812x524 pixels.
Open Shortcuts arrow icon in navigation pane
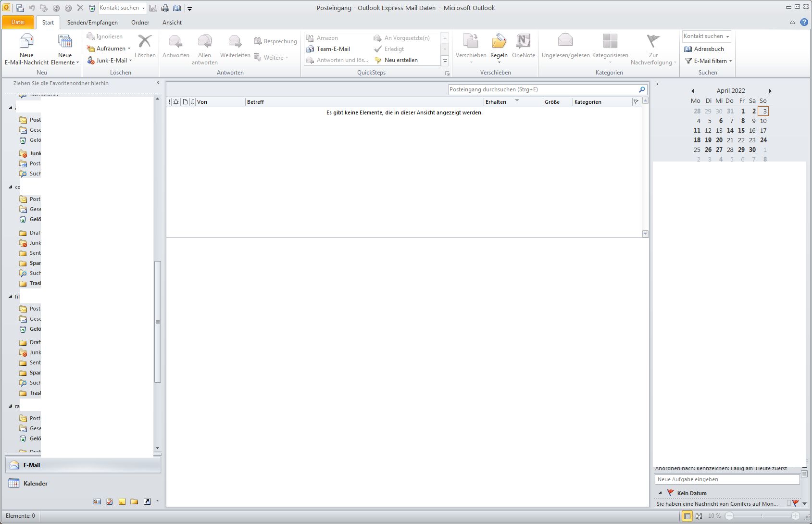click(147, 501)
